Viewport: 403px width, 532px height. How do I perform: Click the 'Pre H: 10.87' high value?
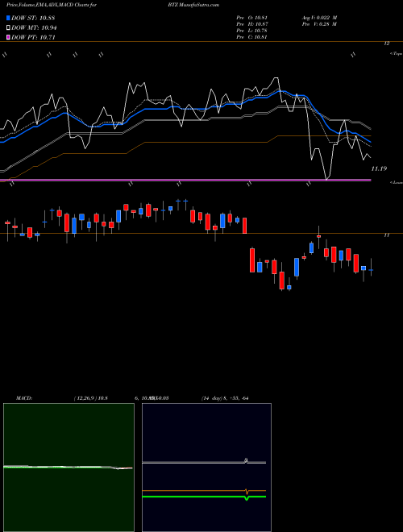pyautogui.click(x=253, y=24)
